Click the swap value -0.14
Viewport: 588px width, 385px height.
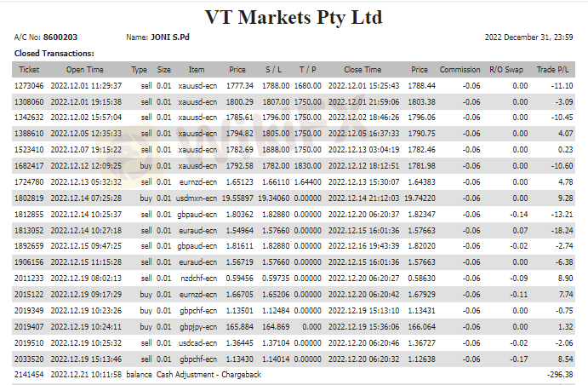[518, 214]
